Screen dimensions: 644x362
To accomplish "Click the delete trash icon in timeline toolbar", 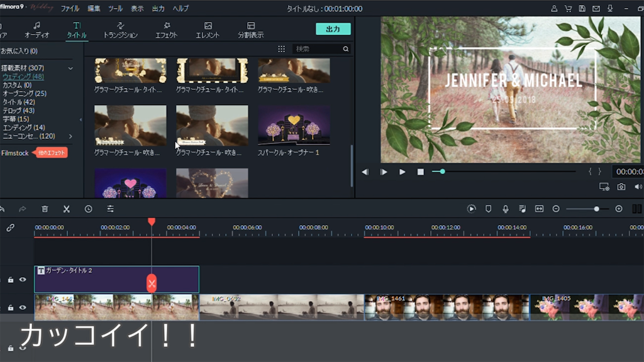I will coord(45,209).
